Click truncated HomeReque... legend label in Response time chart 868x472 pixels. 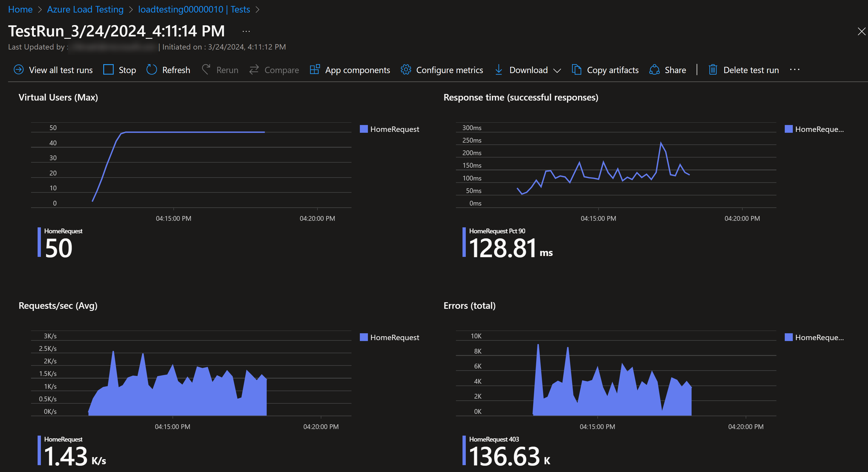coord(819,129)
